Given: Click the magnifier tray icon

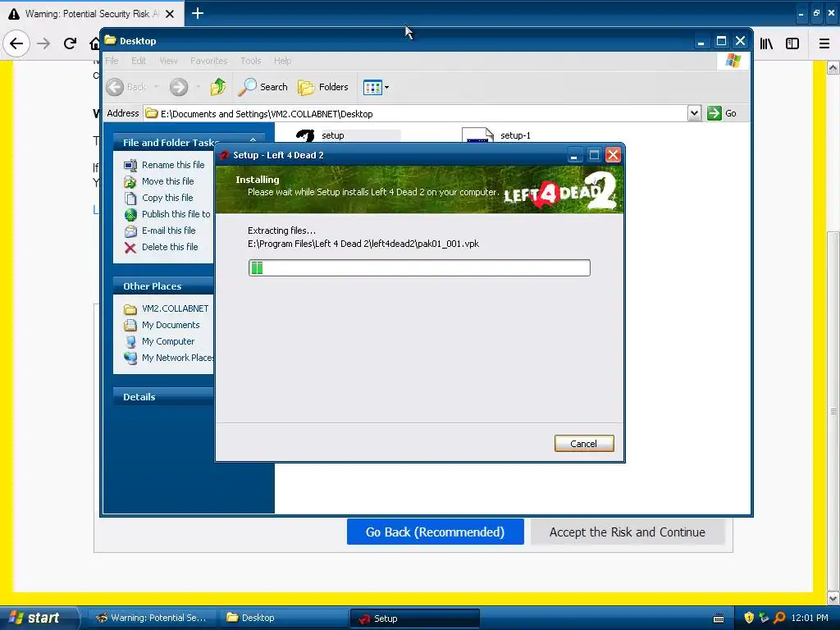Looking at the screenshot, I should [x=779, y=618].
